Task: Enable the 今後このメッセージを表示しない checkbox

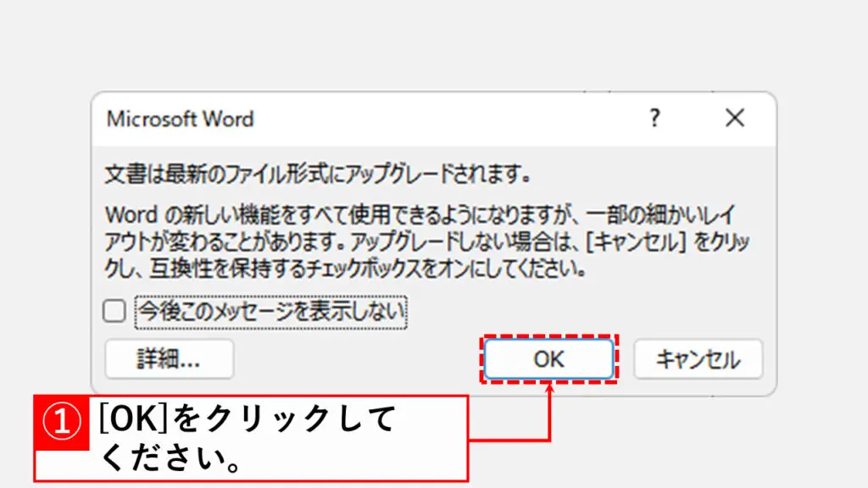Action: point(114,312)
